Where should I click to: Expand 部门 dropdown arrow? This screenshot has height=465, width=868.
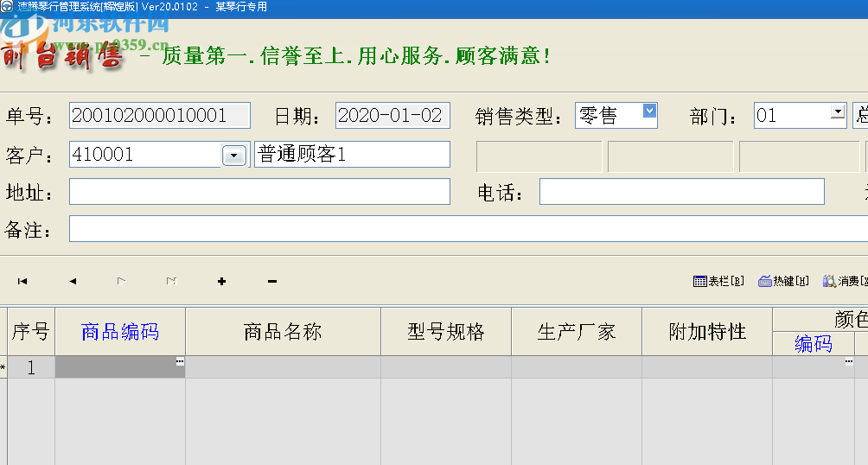(838, 111)
